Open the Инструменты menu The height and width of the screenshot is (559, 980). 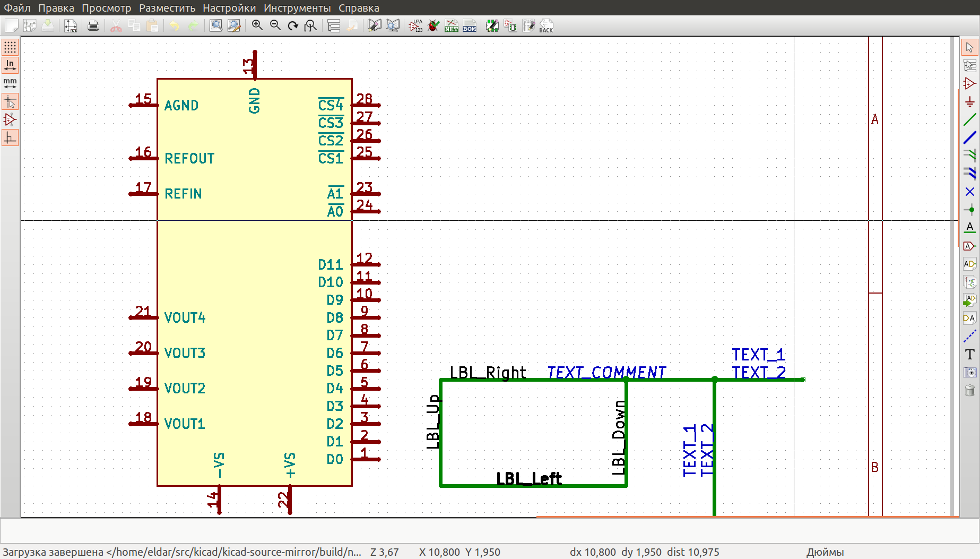pyautogui.click(x=297, y=8)
